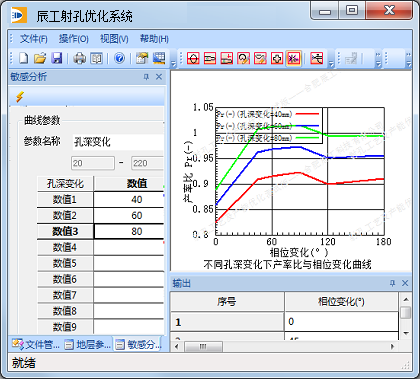Switch to the 地层参... tab

pos(88,344)
